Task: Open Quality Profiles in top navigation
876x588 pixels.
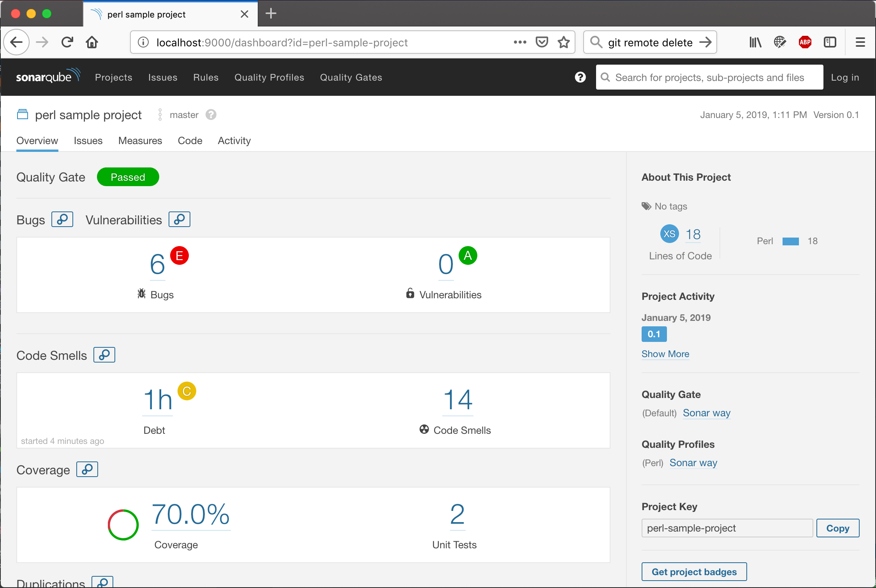Action: [269, 77]
